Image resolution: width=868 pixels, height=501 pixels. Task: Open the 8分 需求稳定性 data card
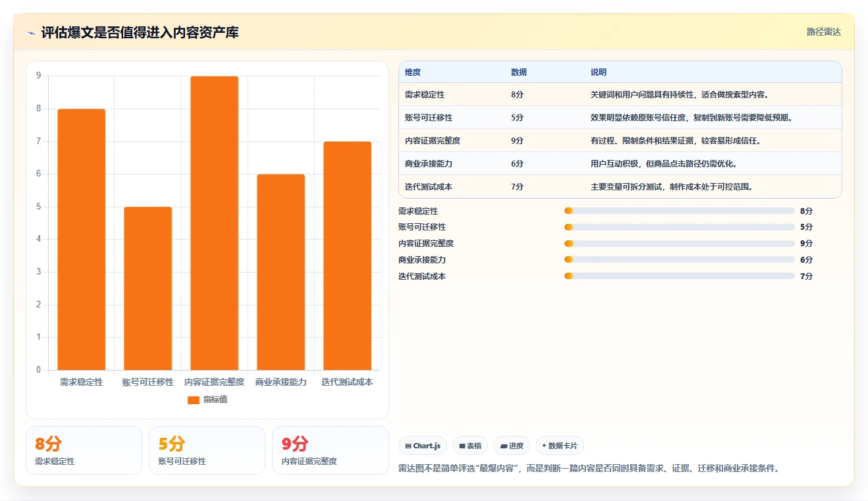pos(84,450)
